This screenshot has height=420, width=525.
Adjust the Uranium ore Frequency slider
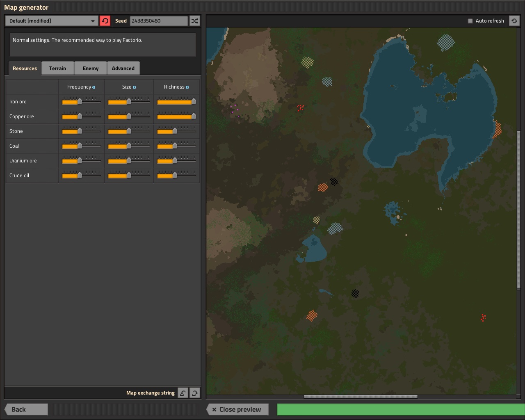81,160
